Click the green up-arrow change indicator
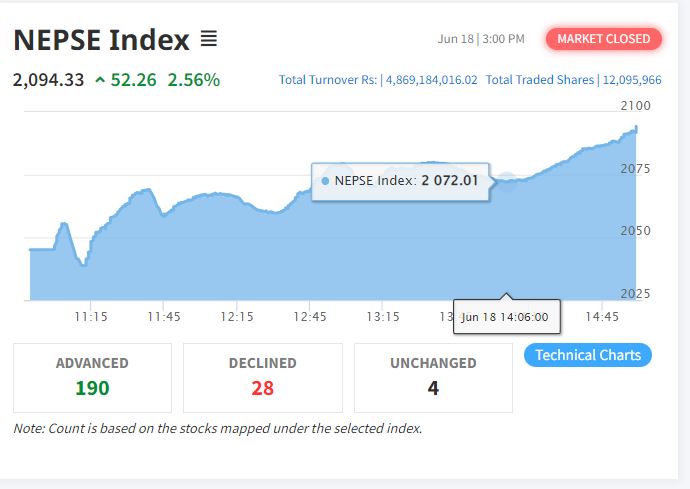 pyautogui.click(x=100, y=80)
